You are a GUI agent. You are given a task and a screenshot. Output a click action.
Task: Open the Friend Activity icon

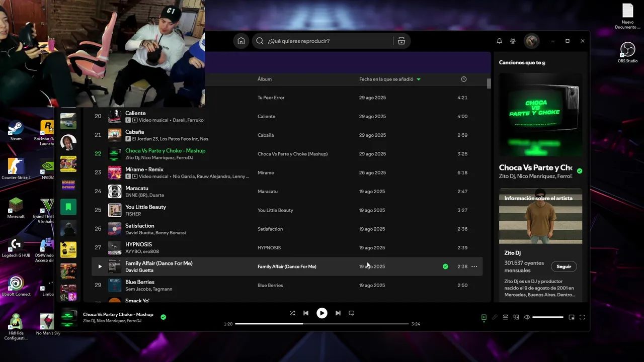(x=513, y=41)
